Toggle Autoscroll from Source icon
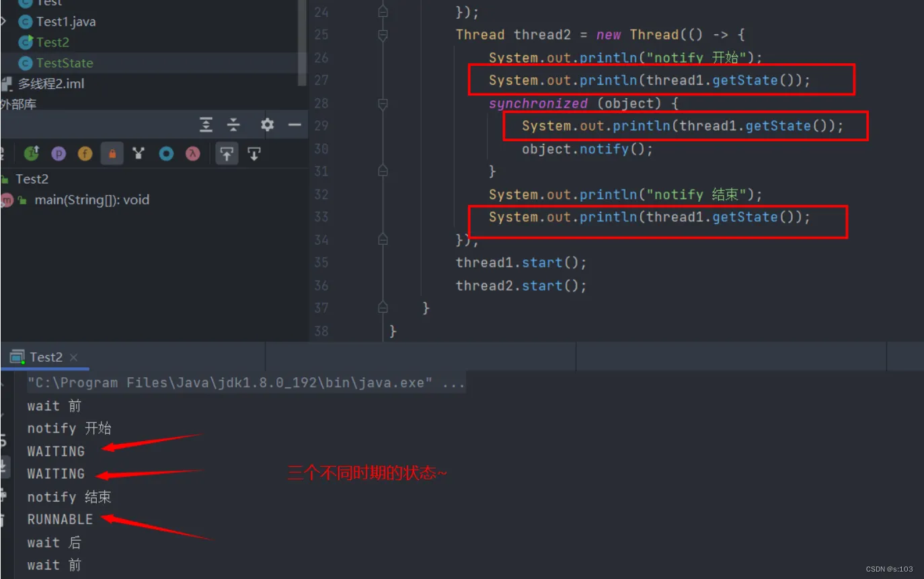The width and height of the screenshot is (924, 579). tap(254, 153)
